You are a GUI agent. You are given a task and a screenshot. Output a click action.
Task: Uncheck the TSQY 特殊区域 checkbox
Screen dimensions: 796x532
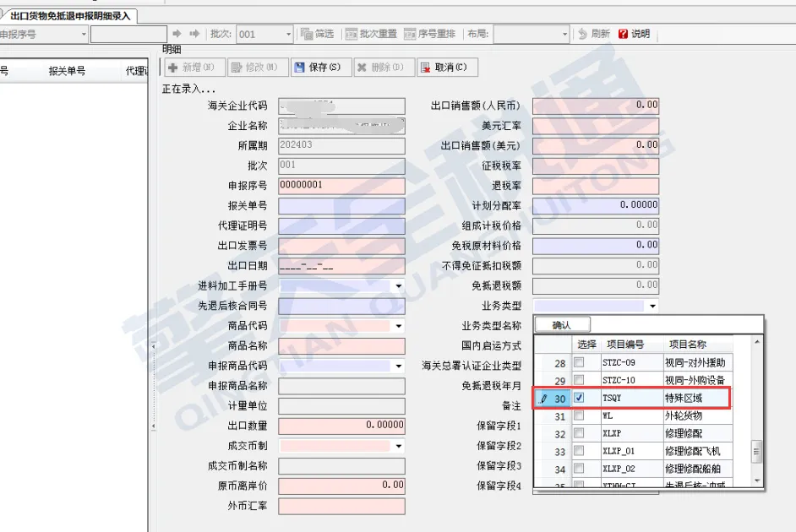point(579,397)
